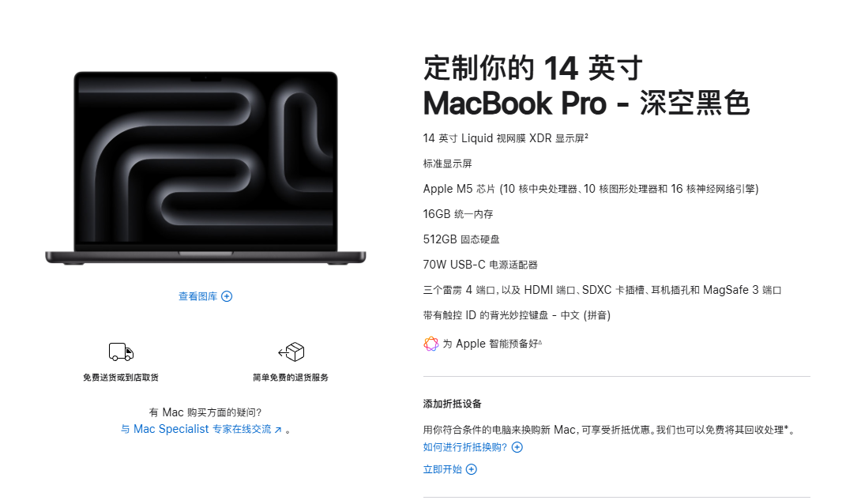
Task: Click the delivery truck icon
Action: (121, 352)
